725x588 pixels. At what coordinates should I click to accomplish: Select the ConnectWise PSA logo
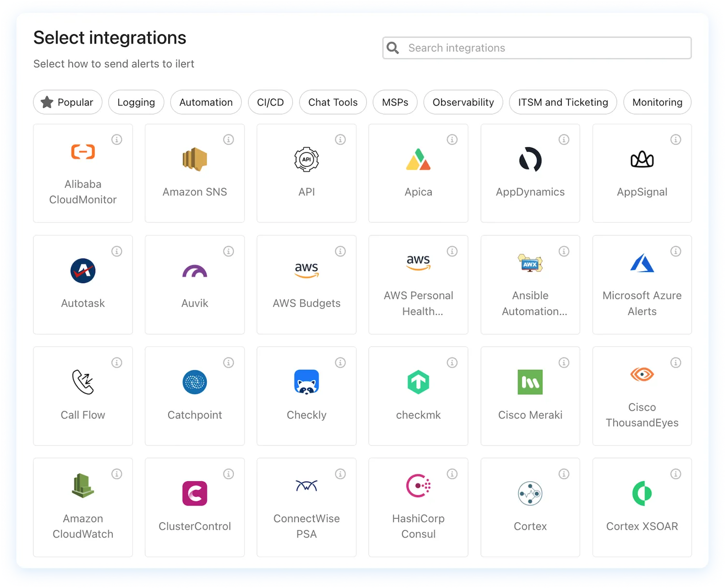(306, 486)
